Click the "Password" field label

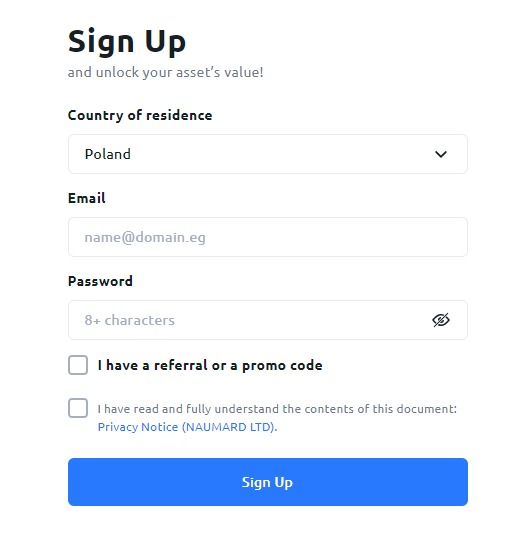click(x=100, y=281)
